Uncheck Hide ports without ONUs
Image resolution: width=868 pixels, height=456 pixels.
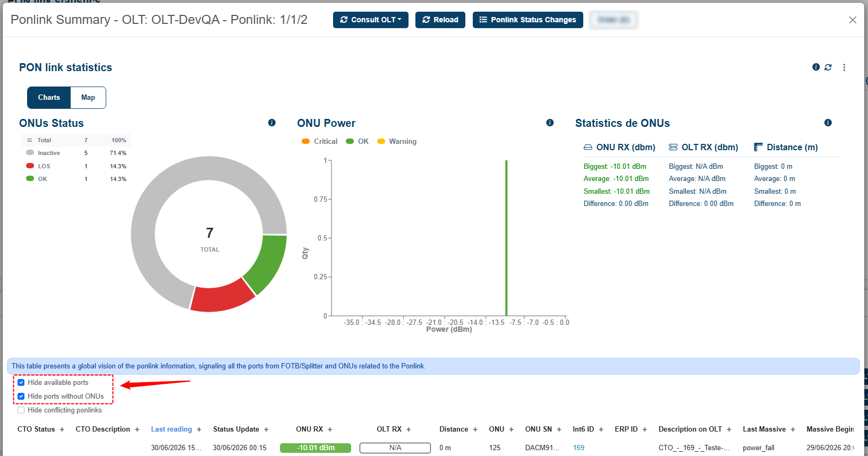[21, 396]
